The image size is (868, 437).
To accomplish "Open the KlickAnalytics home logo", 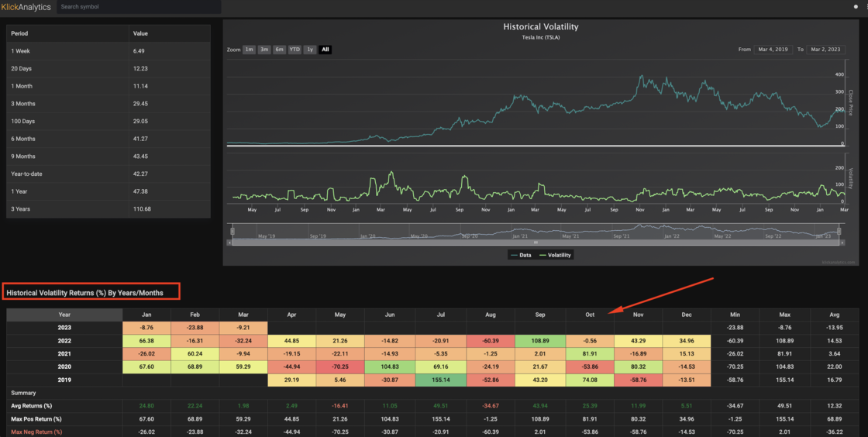I will [26, 7].
